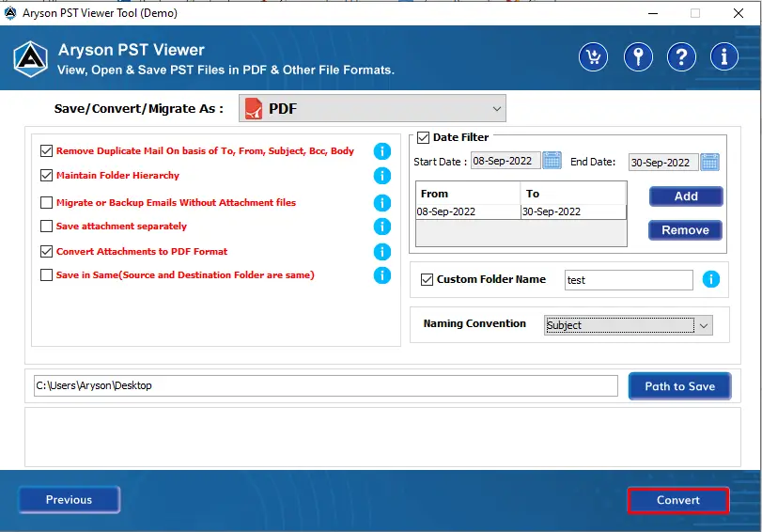Image resolution: width=762 pixels, height=532 pixels.
Task: Click the Remove date range button
Action: coord(685,230)
